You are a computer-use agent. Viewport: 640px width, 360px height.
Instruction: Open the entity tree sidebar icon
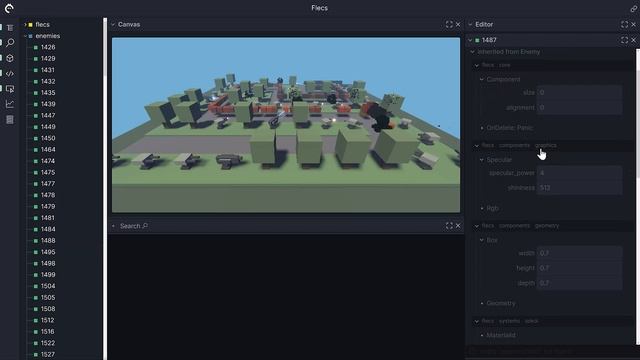[10, 28]
